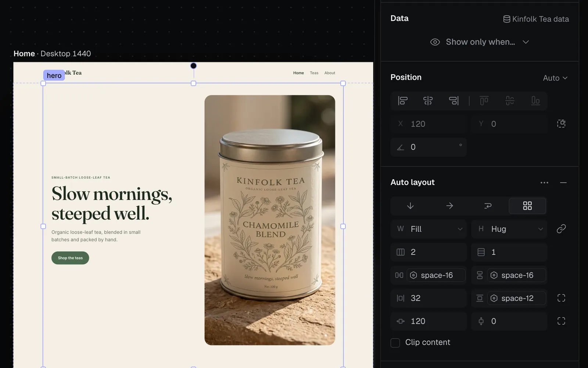Viewport: 588px width, 368px height.
Task: Click Y position field showing 0
Action: [x=509, y=124]
